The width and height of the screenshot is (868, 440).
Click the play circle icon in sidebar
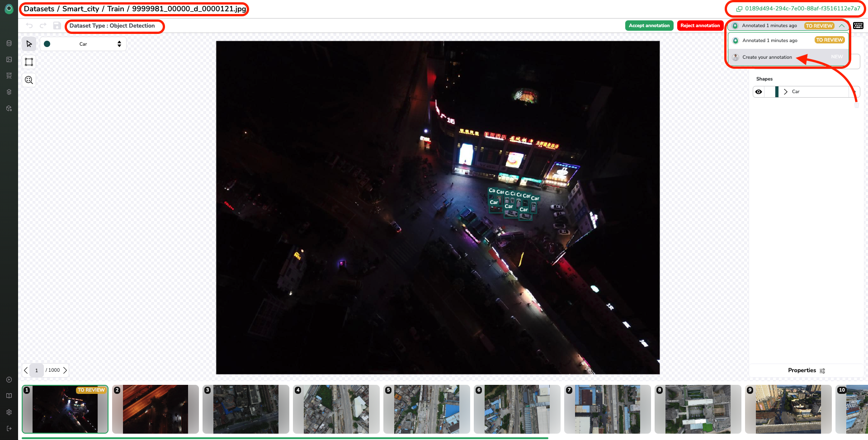(9, 380)
